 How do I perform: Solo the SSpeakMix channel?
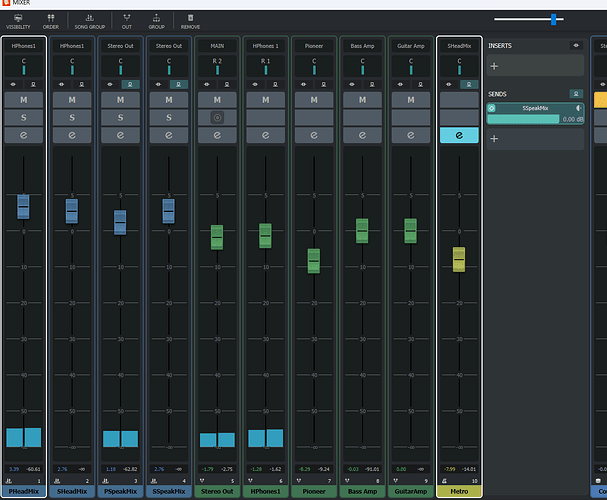tap(169, 118)
